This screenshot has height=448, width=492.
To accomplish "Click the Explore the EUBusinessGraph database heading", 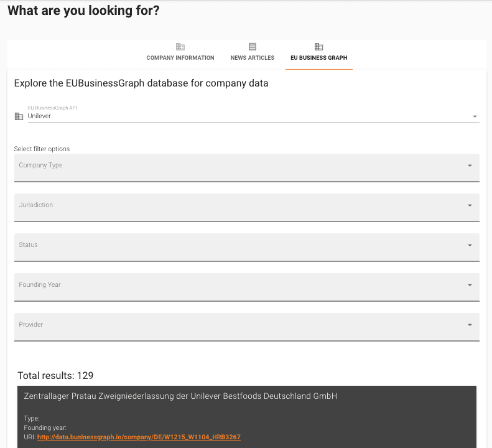I will coord(141,83).
